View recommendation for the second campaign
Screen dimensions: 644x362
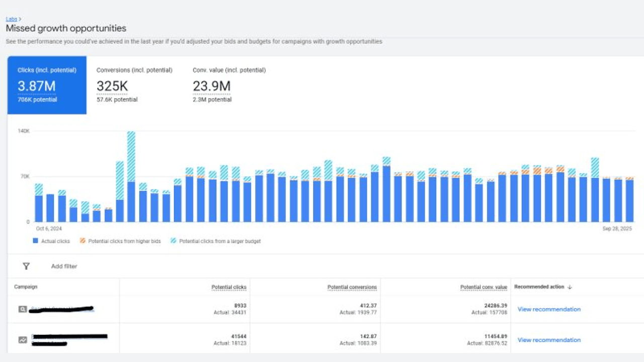click(x=549, y=340)
